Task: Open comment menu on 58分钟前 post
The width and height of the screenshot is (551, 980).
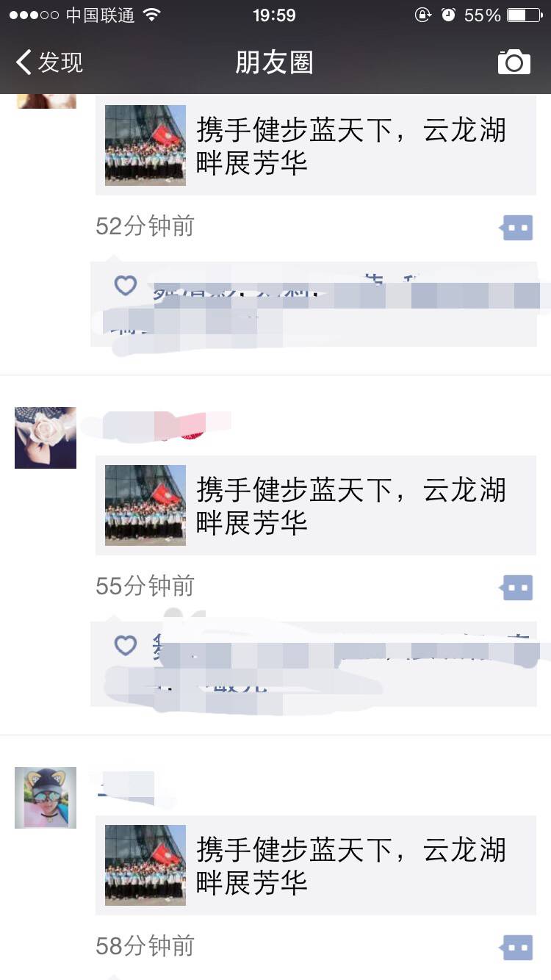Action: (516, 948)
